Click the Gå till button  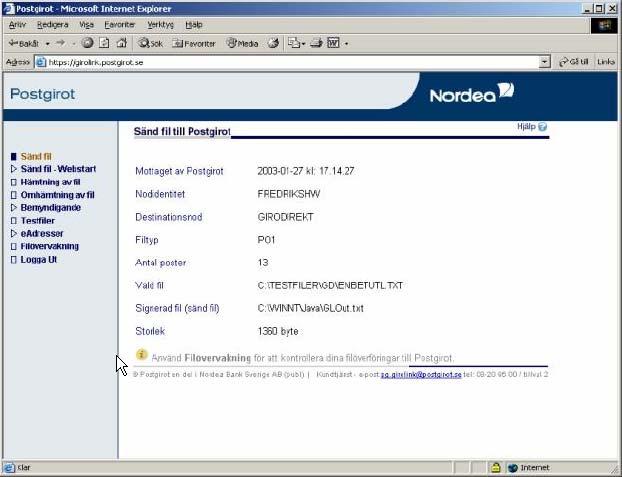coord(573,62)
